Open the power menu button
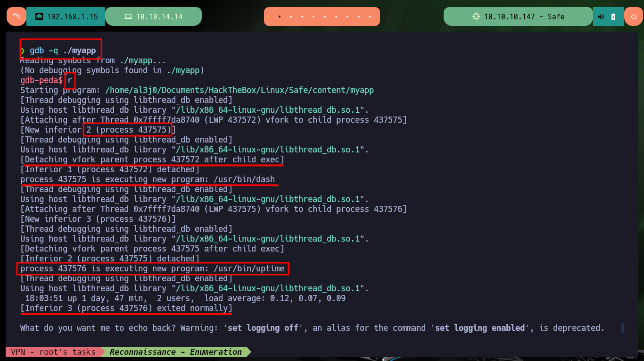 click(634, 17)
